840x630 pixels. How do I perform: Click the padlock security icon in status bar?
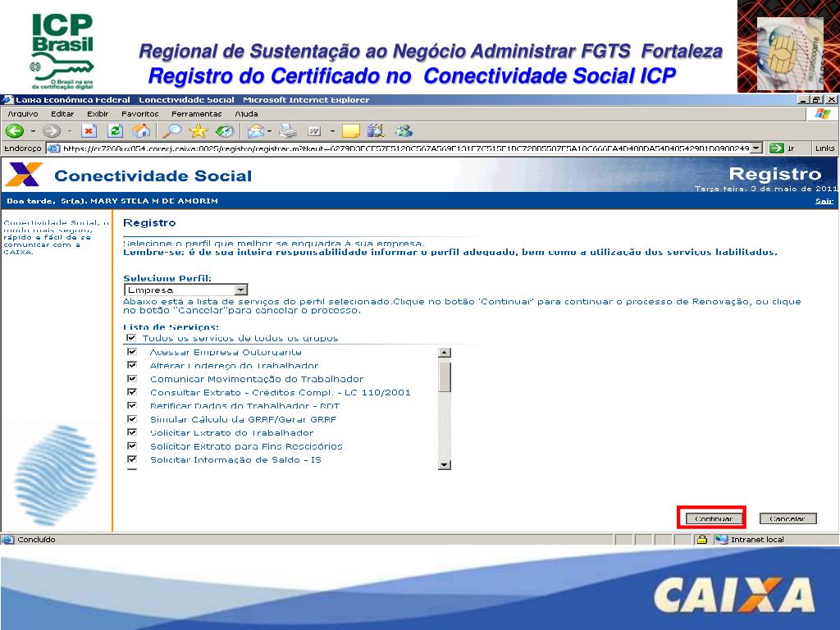[702, 540]
